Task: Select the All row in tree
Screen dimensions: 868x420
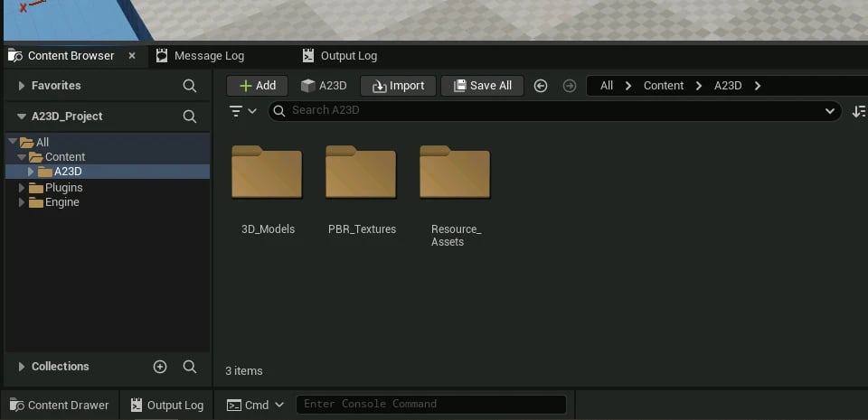Action: [108, 142]
